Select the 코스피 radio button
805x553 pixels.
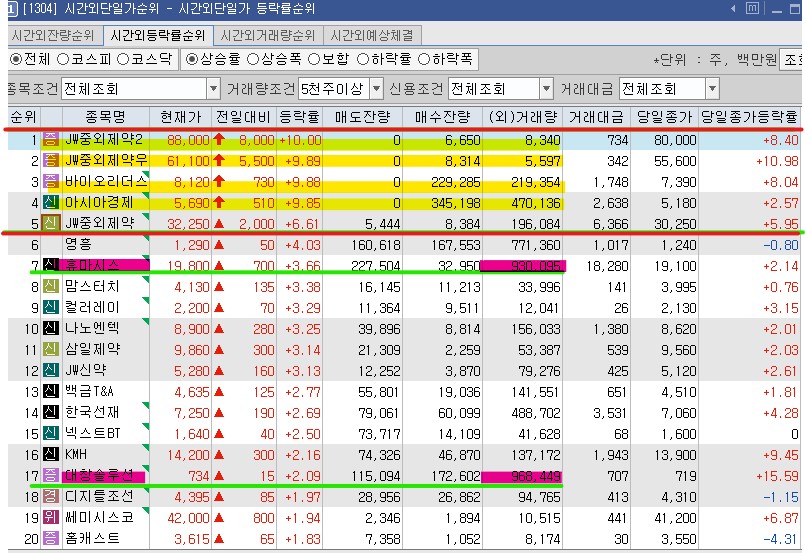coord(63,60)
